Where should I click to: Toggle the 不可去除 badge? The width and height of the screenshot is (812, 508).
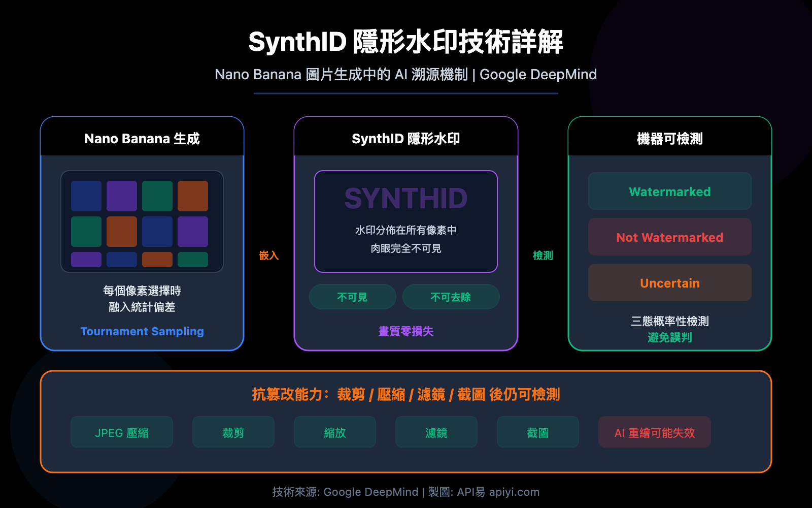tap(451, 297)
